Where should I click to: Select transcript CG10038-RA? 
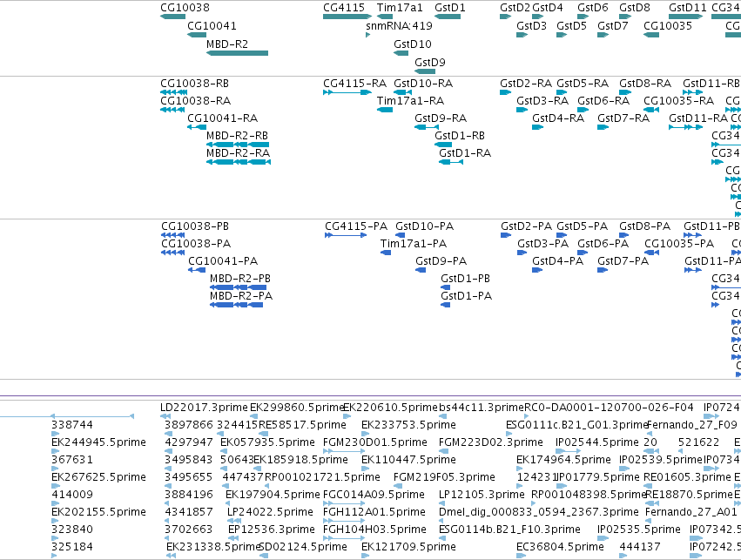point(195,101)
